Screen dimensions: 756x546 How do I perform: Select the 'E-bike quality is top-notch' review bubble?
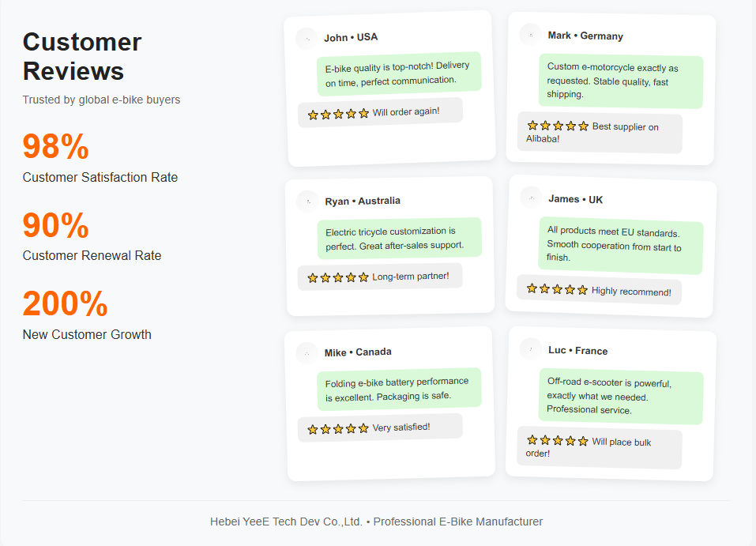pyautogui.click(x=399, y=73)
